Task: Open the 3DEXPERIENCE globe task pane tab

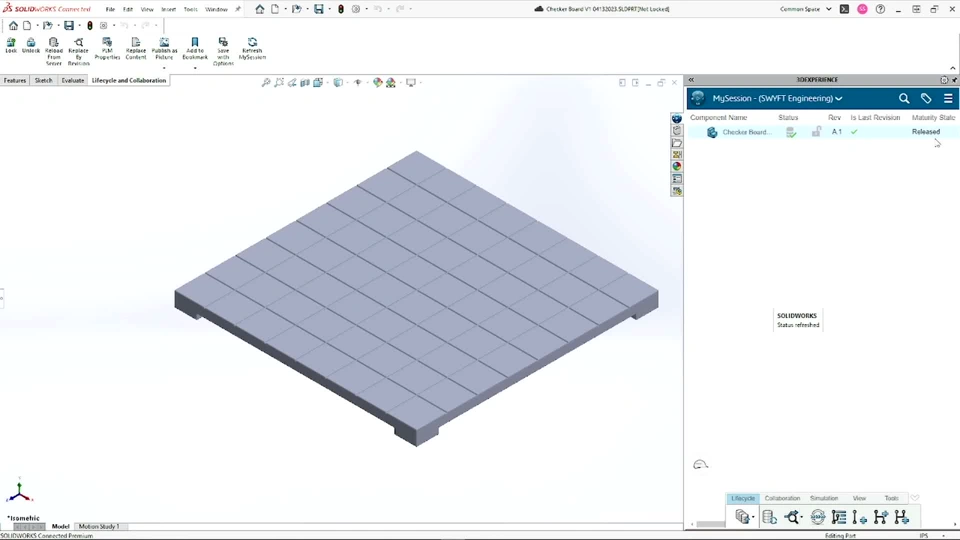Action: click(677, 118)
